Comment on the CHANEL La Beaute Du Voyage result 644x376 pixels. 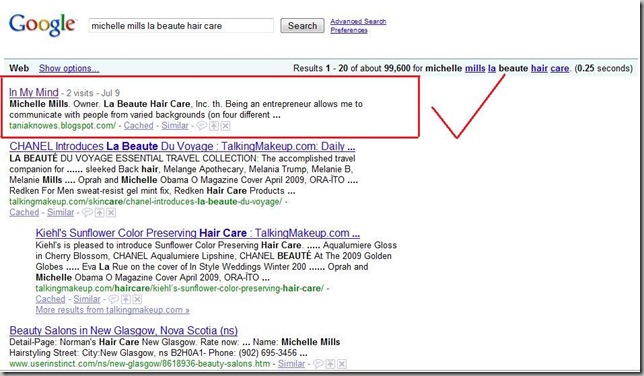(x=87, y=212)
